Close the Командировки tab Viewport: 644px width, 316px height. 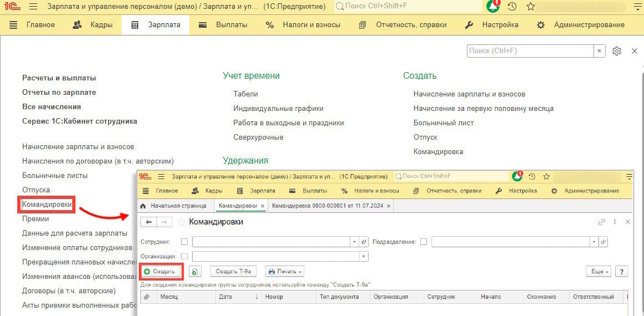263,206
